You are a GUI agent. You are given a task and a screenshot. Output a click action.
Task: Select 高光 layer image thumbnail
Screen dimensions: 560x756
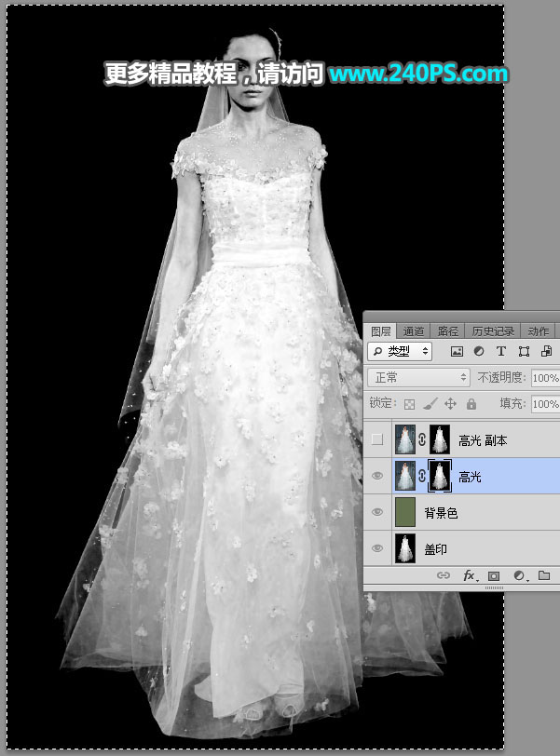[x=404, y=476]
